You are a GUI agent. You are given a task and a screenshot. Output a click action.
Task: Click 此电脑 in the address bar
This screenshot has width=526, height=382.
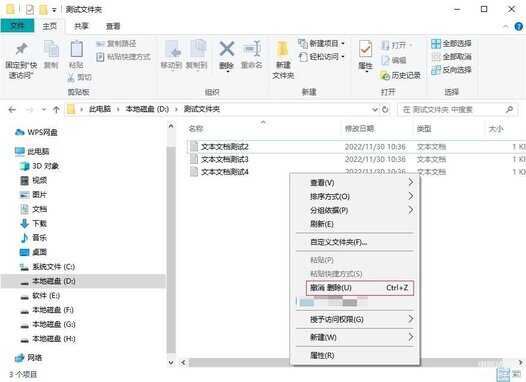click(x=100, y=109)
